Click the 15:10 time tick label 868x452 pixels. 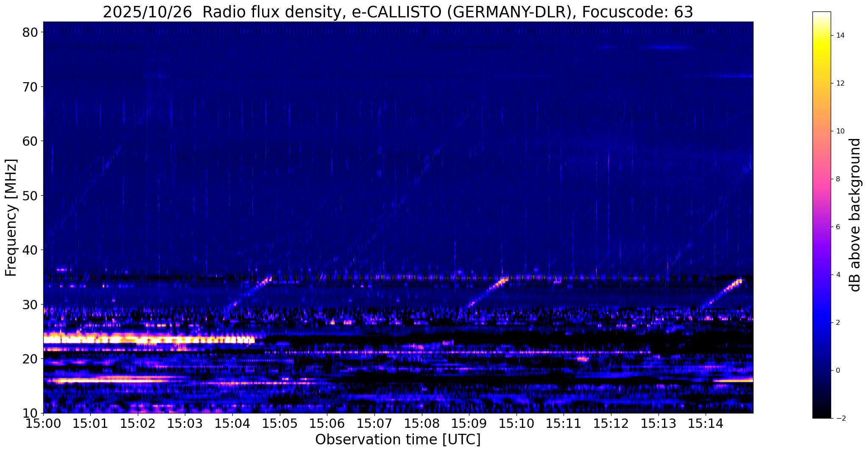(516, 424)
